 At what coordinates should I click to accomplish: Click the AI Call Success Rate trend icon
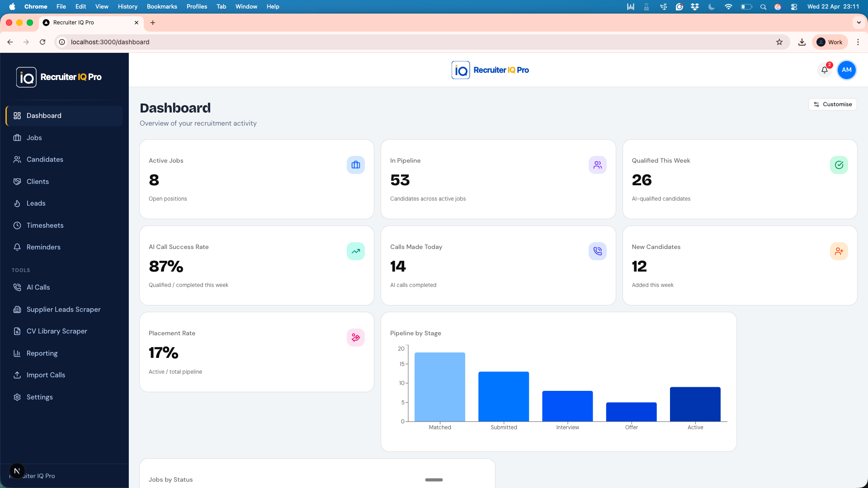(356, 251)
